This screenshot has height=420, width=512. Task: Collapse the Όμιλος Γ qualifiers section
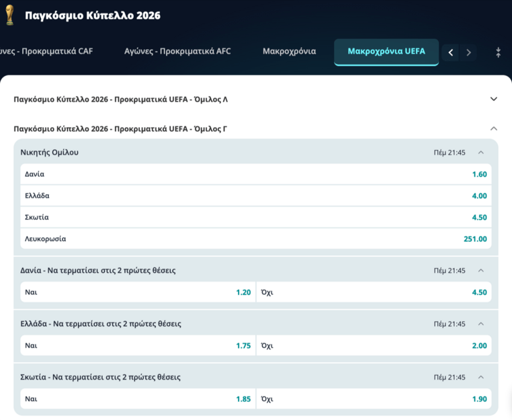(x=493, y=128)
